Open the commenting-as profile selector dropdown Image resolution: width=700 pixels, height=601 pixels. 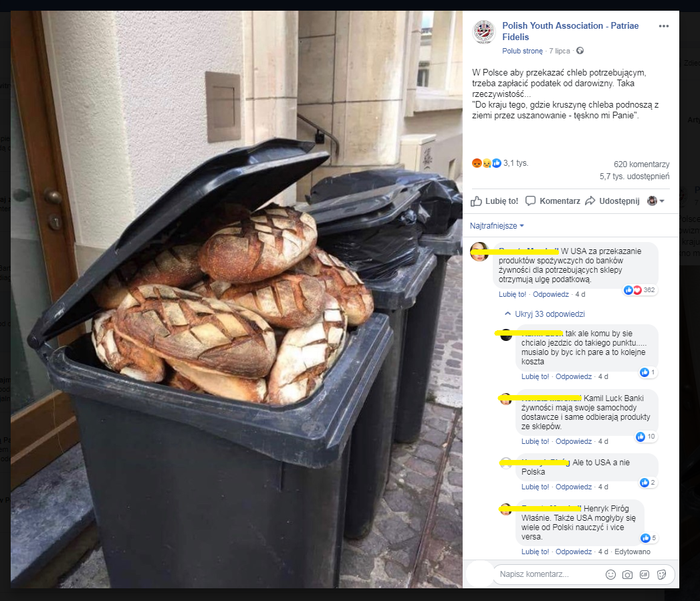[656, 201]
